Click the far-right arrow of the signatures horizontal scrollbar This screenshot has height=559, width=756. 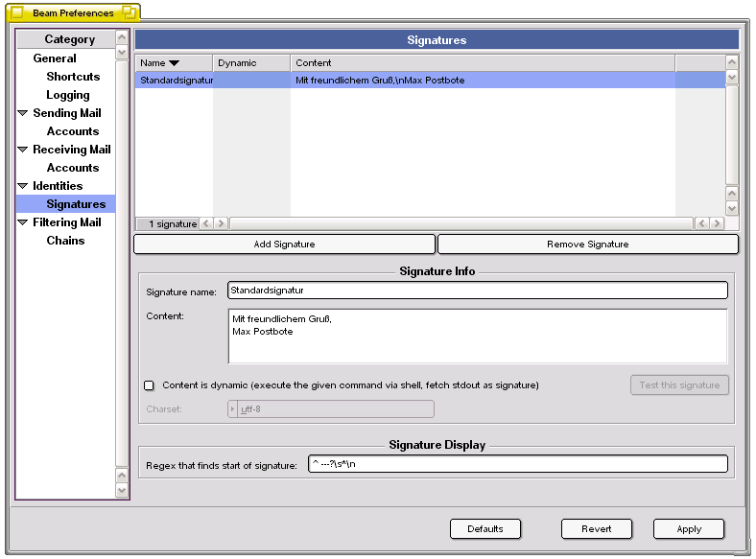pyautogui.click(x=717, y=223)
